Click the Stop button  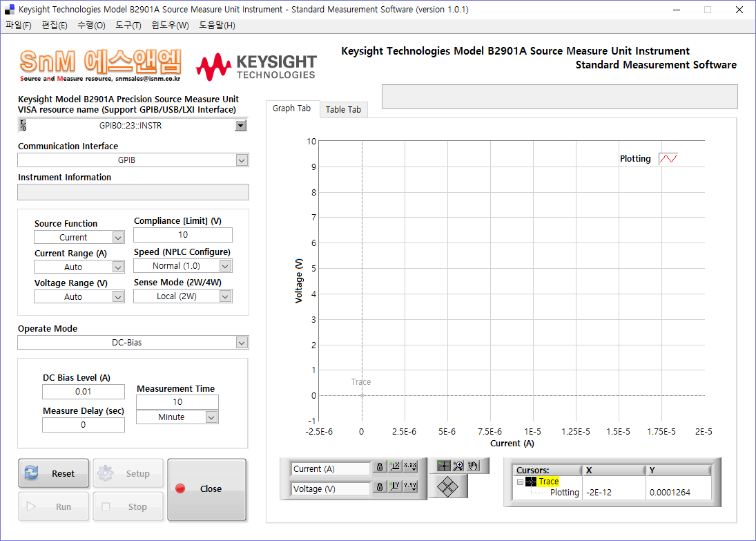click(x=128, y=506)
